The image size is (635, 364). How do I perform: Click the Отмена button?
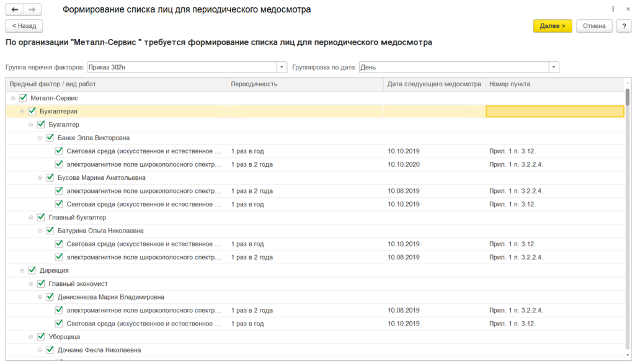594,26
